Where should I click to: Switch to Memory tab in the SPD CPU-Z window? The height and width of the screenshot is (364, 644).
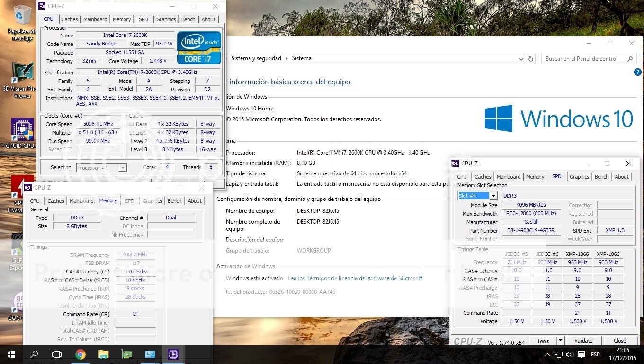coord(535,177)
